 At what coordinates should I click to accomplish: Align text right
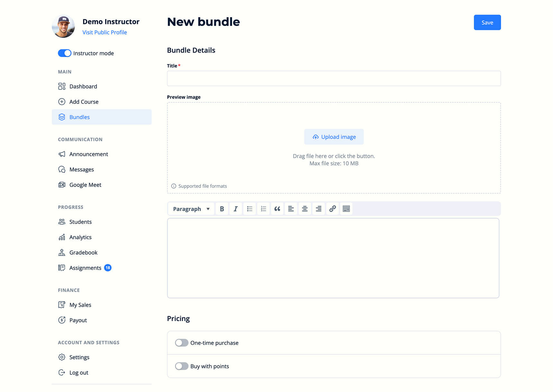coord(318,209)
